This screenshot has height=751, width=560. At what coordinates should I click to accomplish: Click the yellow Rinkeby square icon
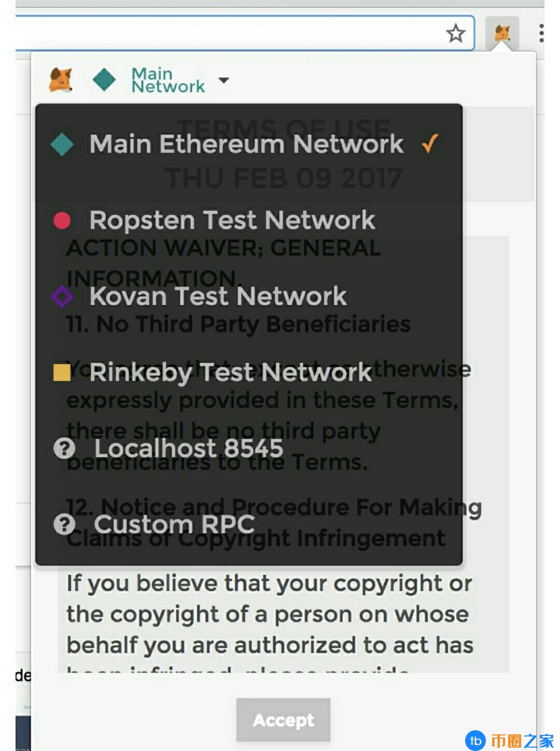[x=62, y=372]
